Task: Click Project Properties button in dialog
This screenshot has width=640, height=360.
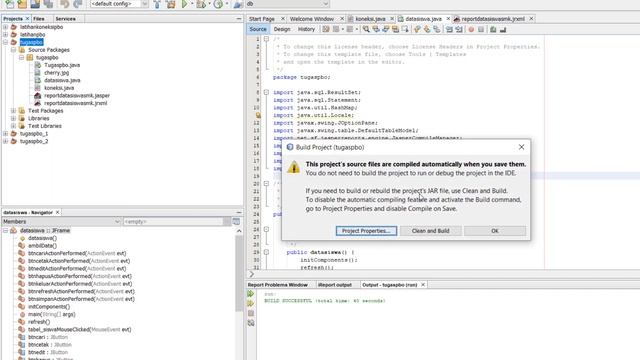Action: [366, 231]
